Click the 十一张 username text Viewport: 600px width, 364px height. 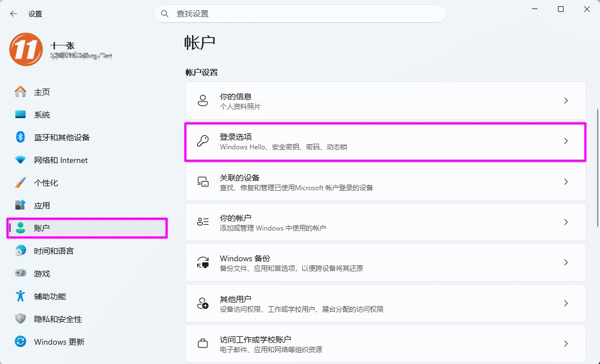pyautogui.click(x=63, y=45)
